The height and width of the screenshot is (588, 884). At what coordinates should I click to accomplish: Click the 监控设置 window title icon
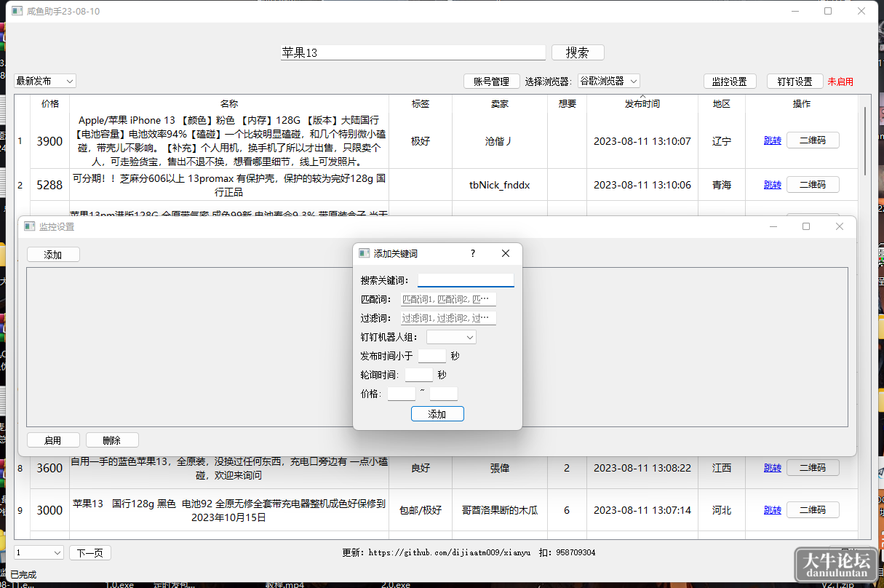pyautogui.click(x=30, y=226)
